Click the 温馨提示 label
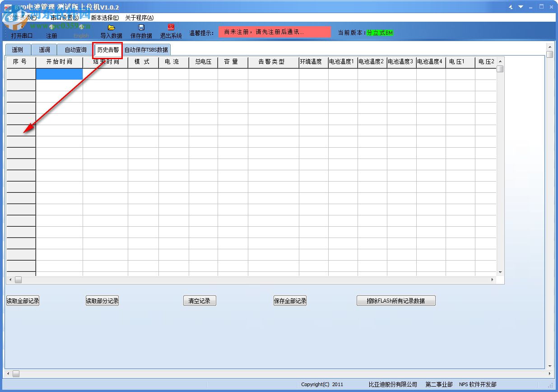Screen dimensions: 558x392 point(201,33)
